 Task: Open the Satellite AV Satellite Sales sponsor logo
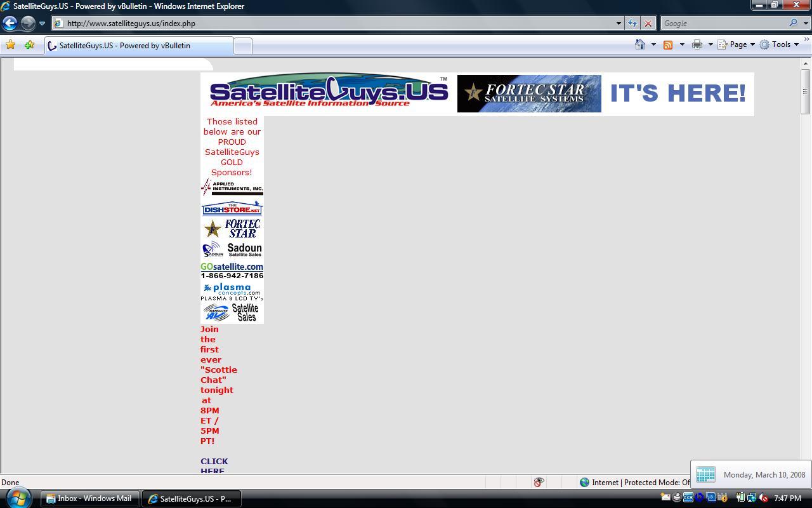pos(232,312)
